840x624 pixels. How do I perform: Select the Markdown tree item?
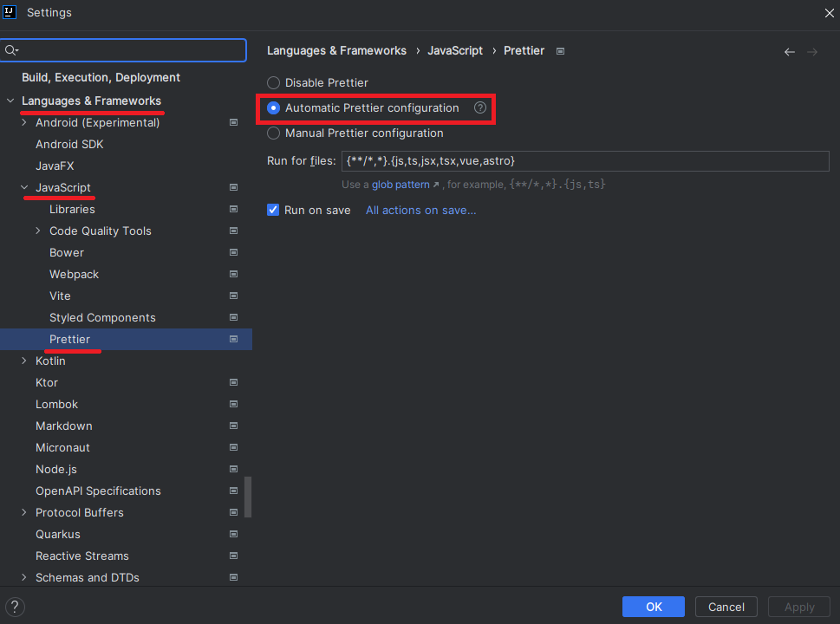64,426
